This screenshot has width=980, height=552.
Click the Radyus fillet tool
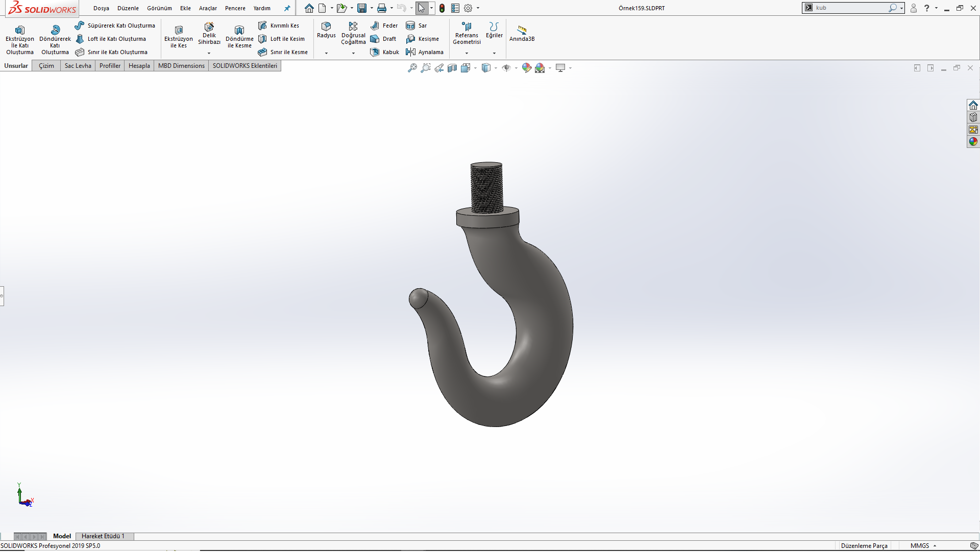click(x=326, y=30)
